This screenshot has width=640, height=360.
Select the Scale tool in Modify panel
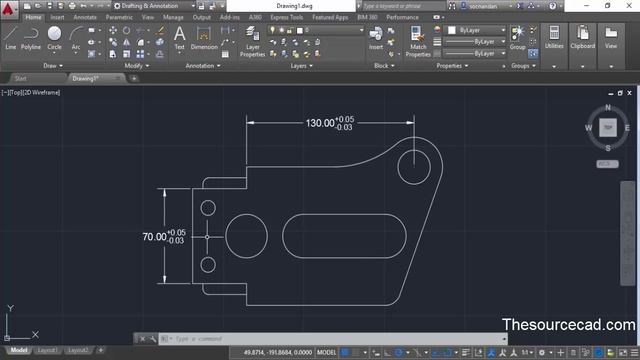tap(127, 54)
